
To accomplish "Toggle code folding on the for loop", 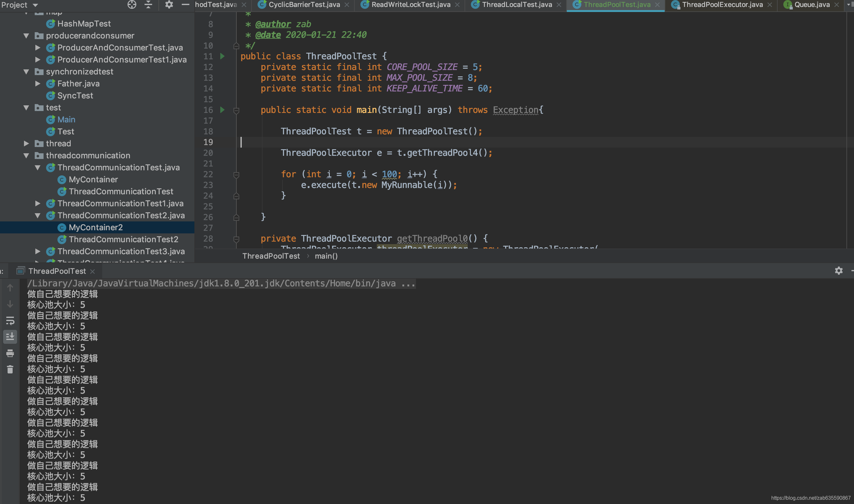I will [x=236, y=174].
